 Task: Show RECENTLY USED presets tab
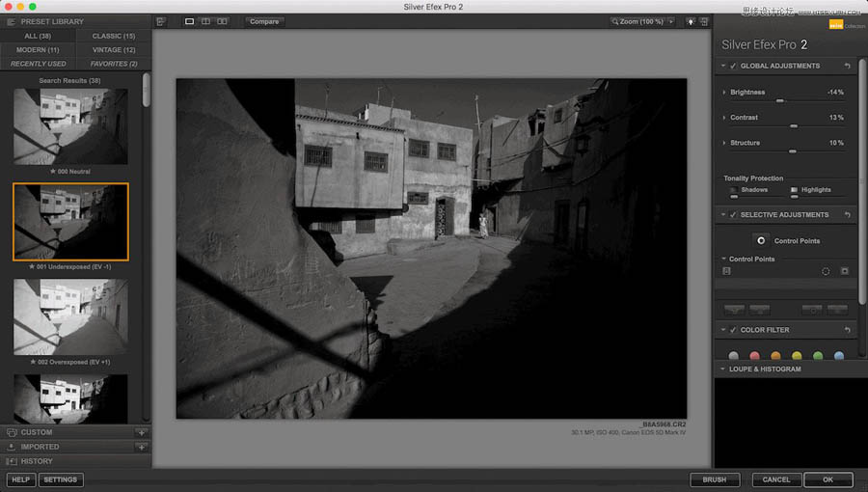point(38,64)
